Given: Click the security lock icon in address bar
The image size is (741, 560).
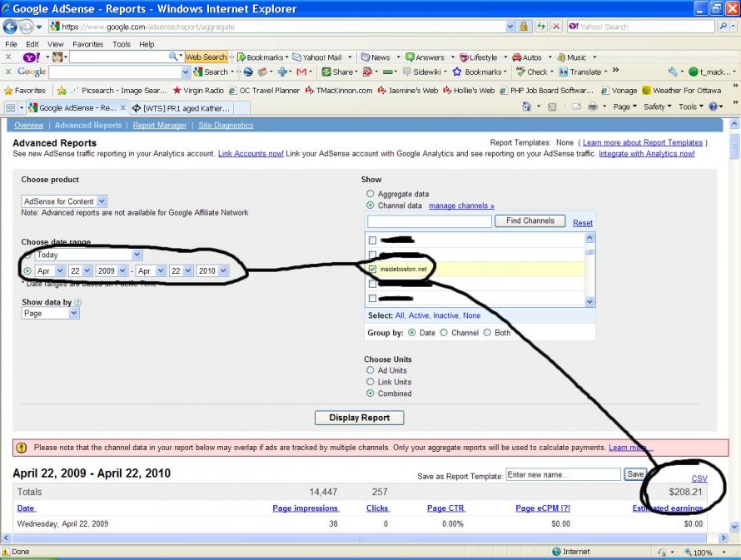Looking at the screenshot, I should click(x=524, y=27).
